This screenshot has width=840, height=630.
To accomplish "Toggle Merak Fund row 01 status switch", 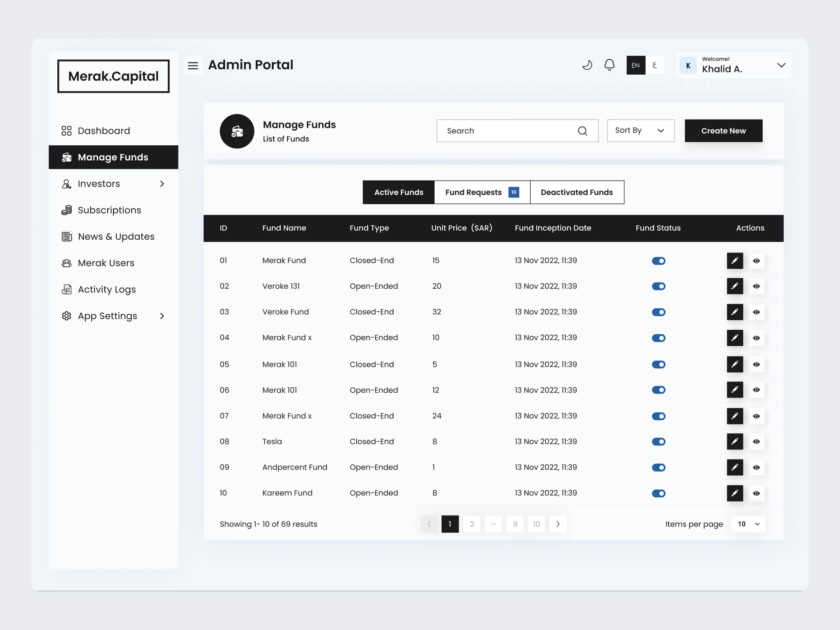I will [x=658, y=261].
